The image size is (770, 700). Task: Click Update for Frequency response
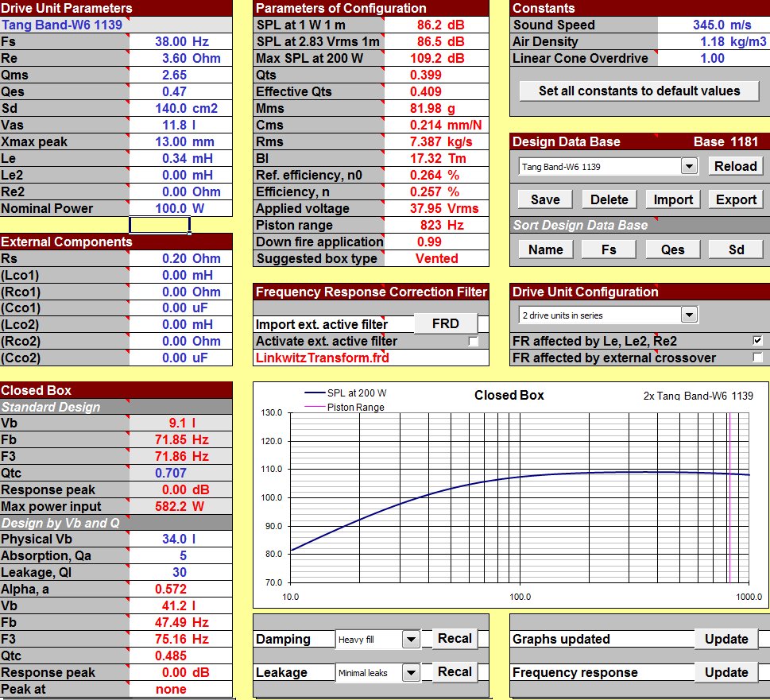pos(726,672)
